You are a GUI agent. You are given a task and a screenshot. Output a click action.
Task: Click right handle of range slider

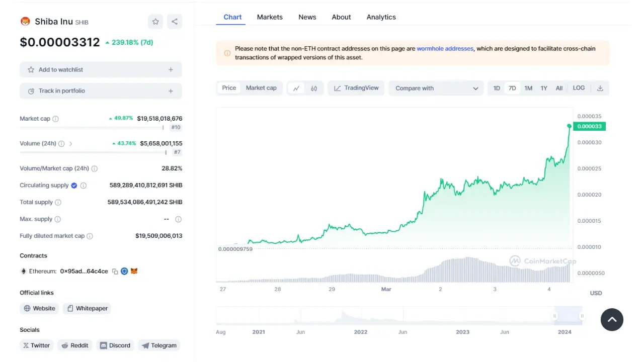tap(582, 316)
